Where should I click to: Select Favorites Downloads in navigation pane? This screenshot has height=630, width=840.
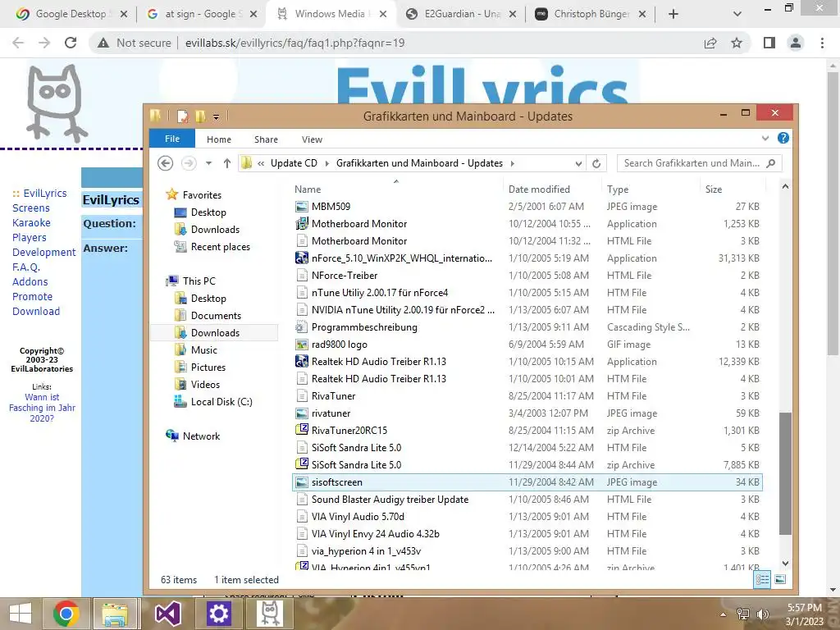coord(215,230)
